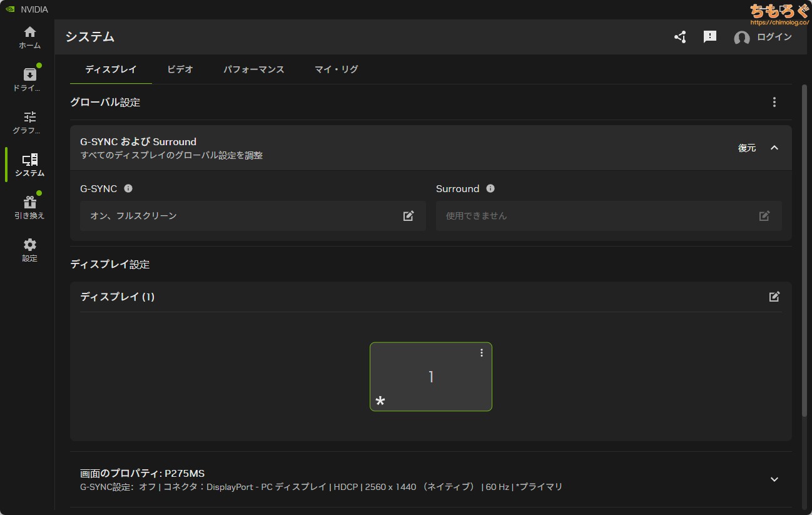Open display 1 three-dot options menu
The height and width of the screenshot is (515, 812).
pyautogui.click(x=482, y=353)
